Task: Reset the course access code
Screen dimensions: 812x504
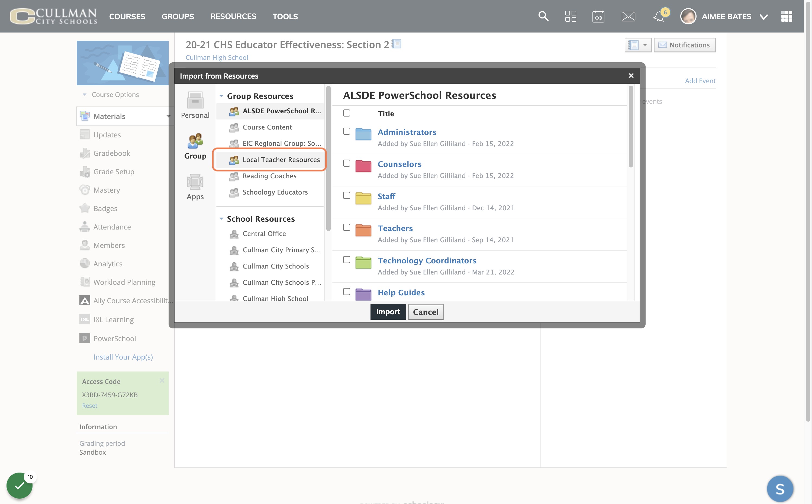Action: [x=90, y=406]
